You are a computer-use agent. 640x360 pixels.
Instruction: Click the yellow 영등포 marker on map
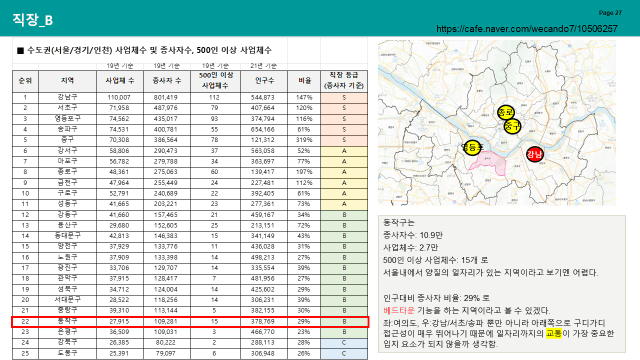pos(472,147)
